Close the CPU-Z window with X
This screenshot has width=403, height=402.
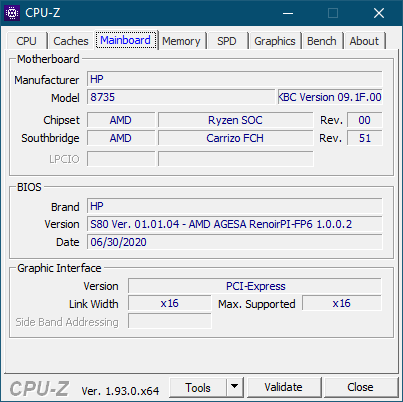click(x=379, y=13)
